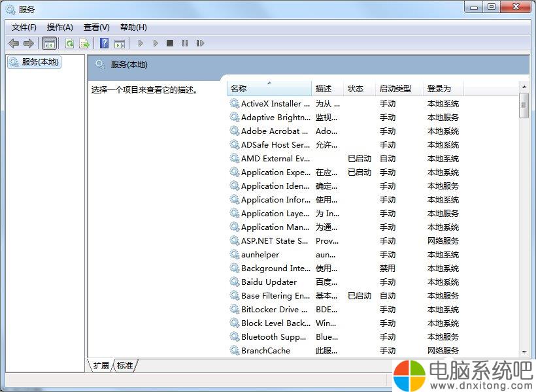Click the Export List toolbar icon
The image size is (536, 392).
84,43
